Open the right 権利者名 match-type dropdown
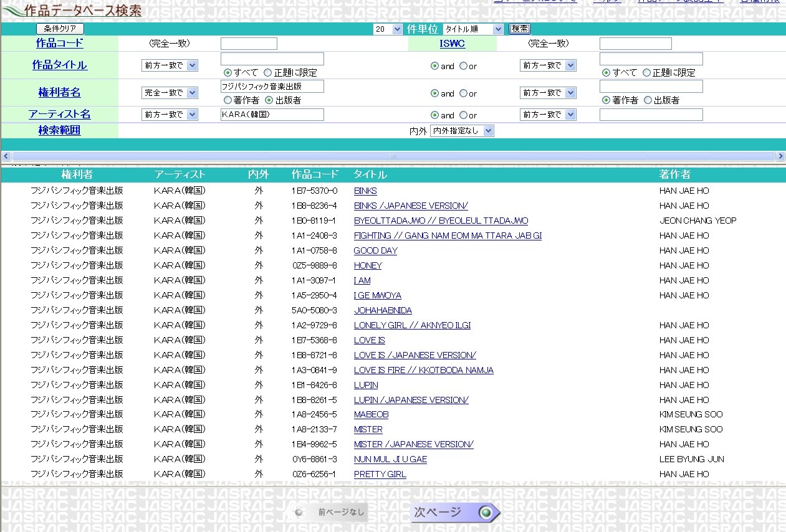This screenshot has width=786, height=532. 548,93
